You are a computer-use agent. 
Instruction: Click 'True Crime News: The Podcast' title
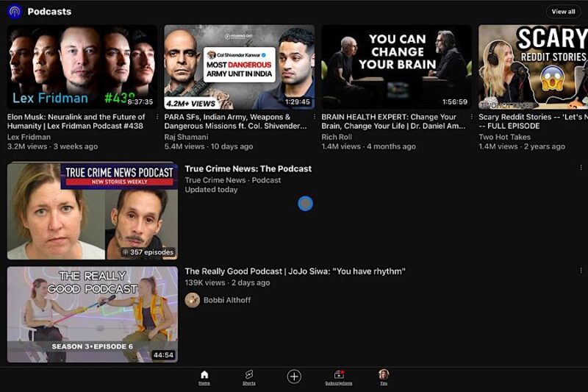pos(248,169)
